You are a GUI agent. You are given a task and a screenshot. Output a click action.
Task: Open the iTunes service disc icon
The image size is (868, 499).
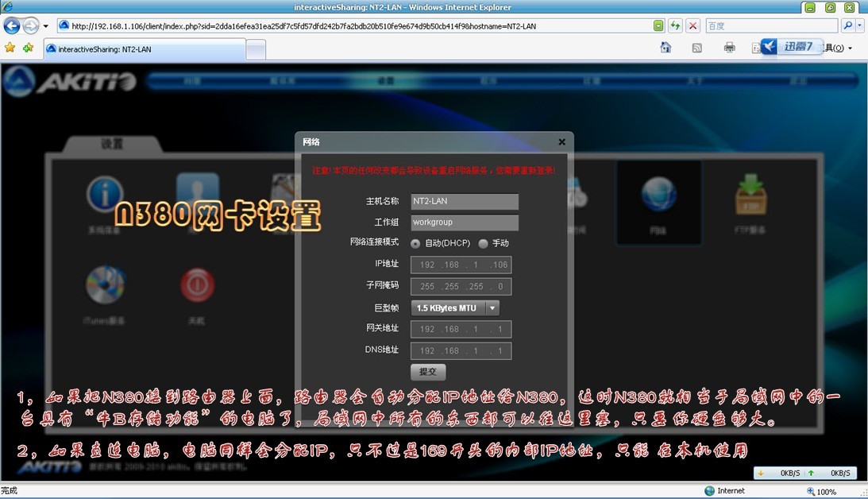(105, 284)
